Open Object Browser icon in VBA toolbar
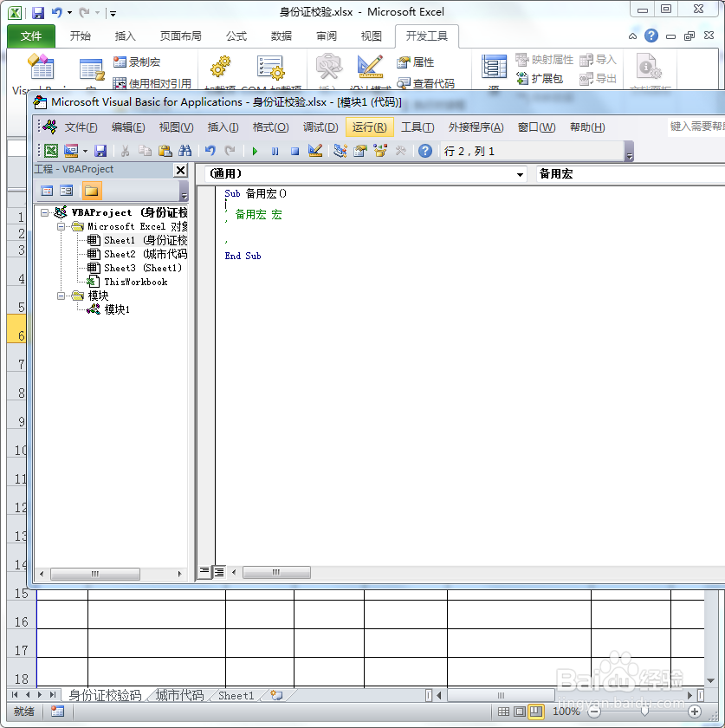The width and height of the screenshot is (725, 728). tap(380, 151)
